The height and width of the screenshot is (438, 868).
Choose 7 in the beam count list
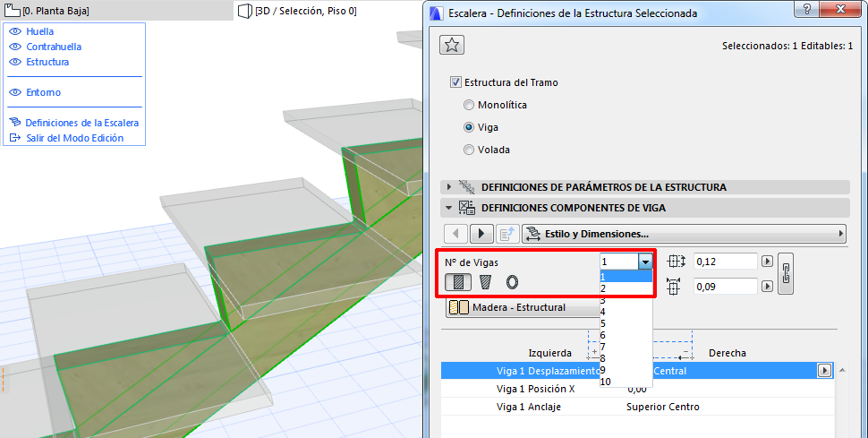tap(626, 347)
